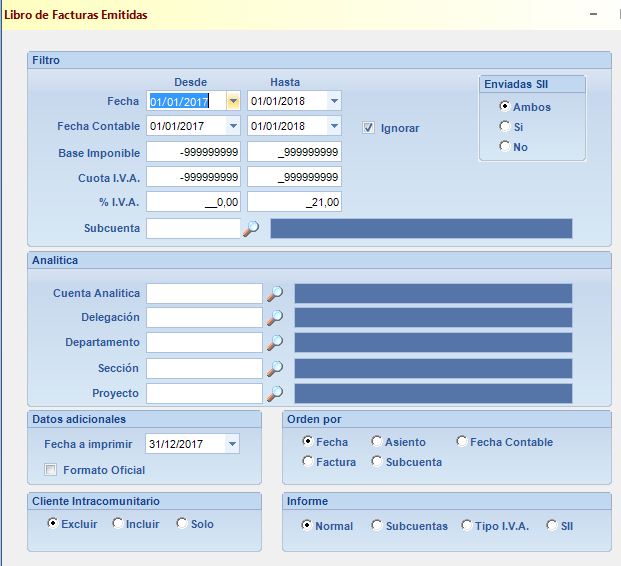Minimize the Libro de Facturas Emitidas window

tap(593, 14)
